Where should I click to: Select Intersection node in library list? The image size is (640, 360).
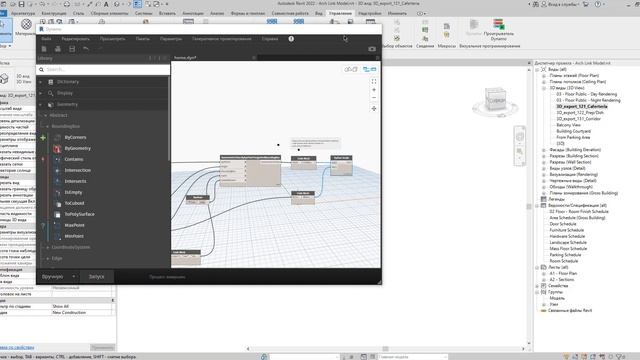click(x=78, y=171)
